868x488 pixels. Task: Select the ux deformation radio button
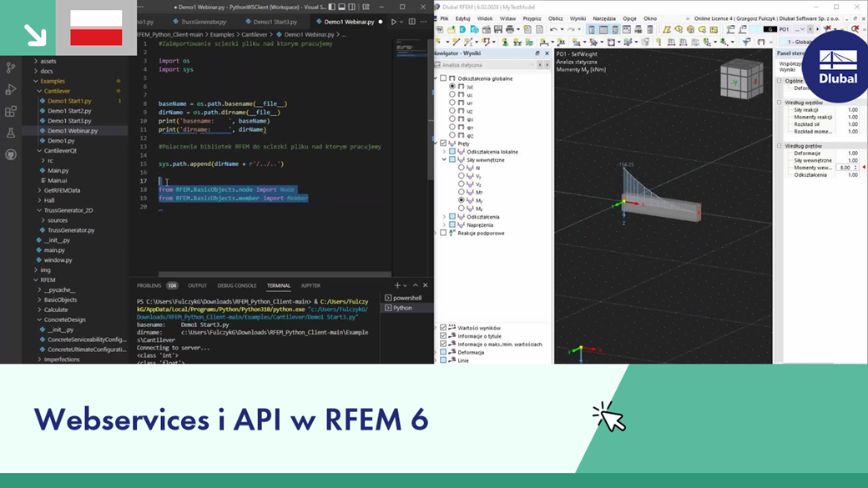click(x=452, y=94)
